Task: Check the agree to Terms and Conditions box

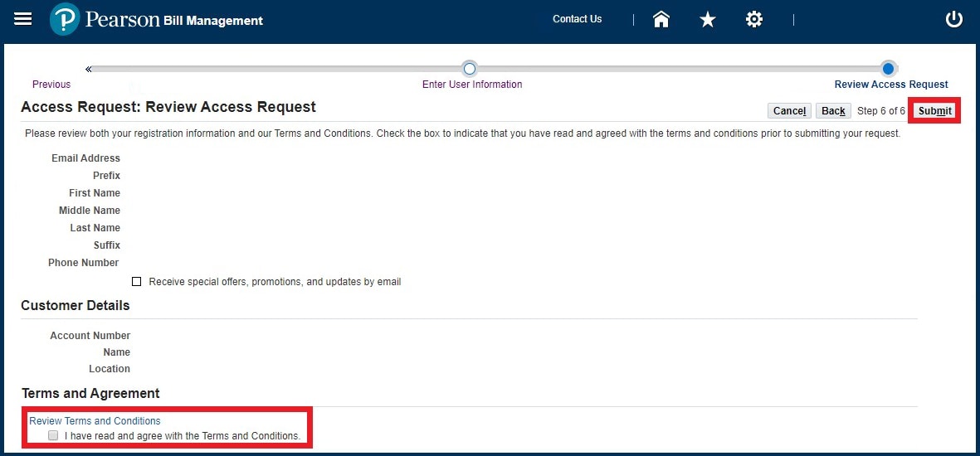Action: (x=53, y=435)
